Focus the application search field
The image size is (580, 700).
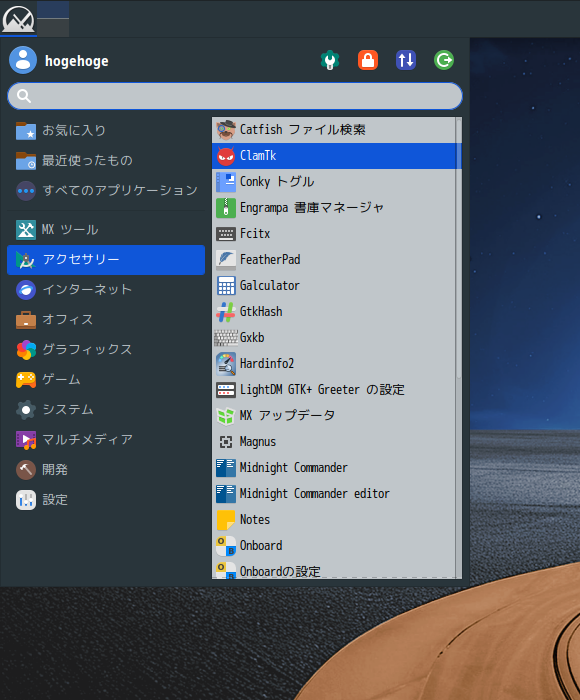235,96
